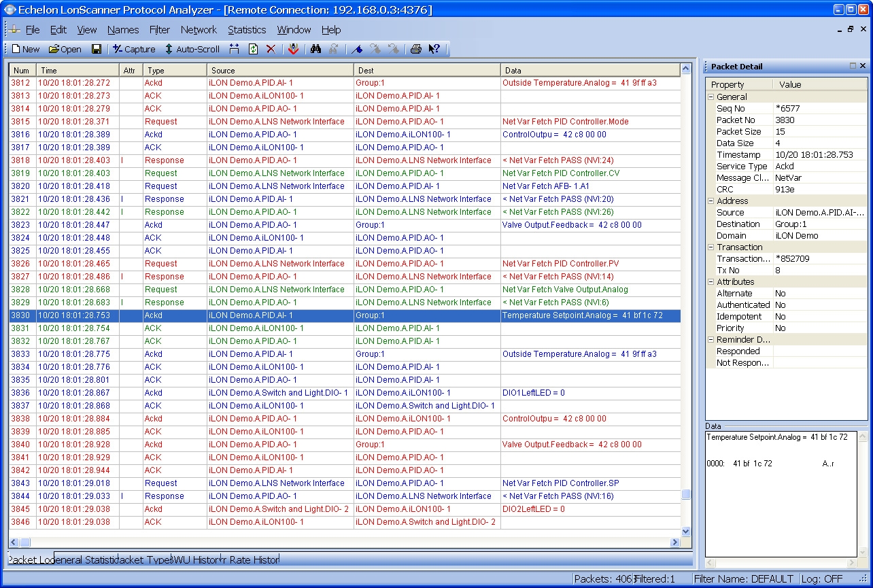Toggle the Capture button
The height and width of the screenshot is (588, 873).
[134, 49]
